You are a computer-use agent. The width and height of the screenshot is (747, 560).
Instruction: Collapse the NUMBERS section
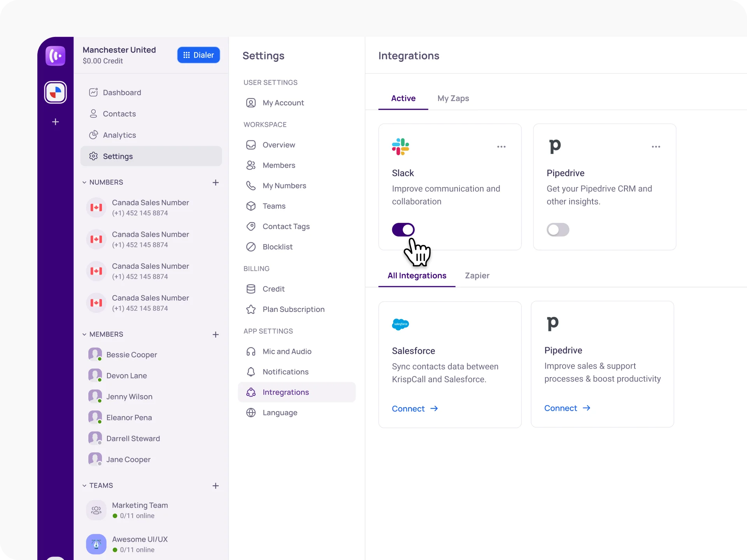coord(84,182)
